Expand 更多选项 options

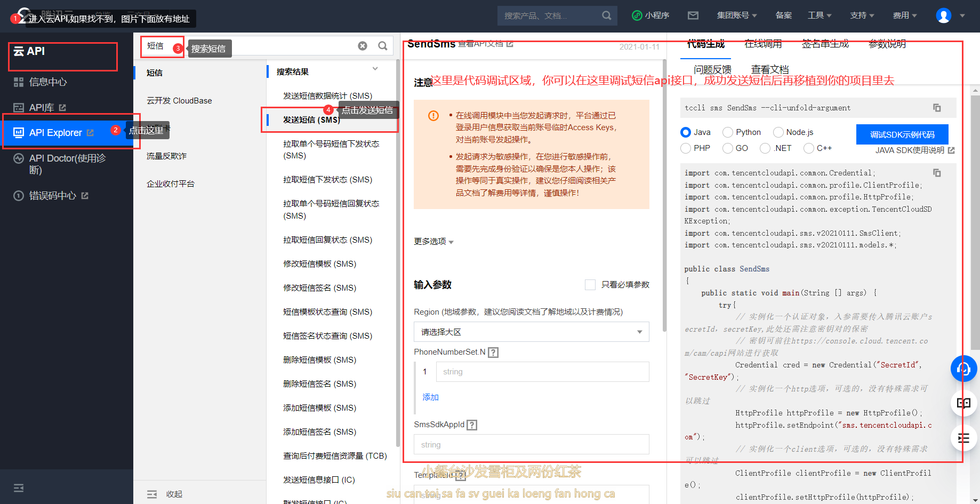tap(433, 242)
